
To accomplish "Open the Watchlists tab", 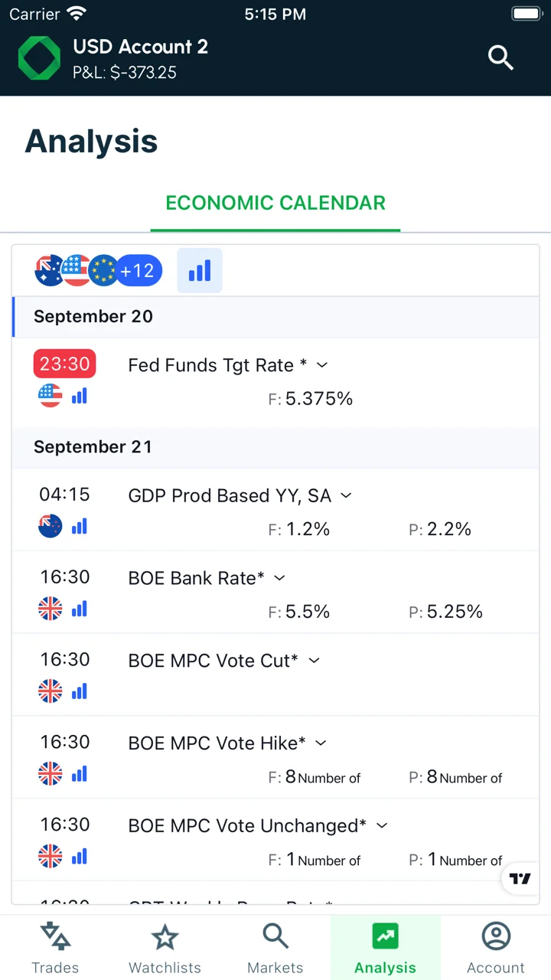I will pos(165,948).
